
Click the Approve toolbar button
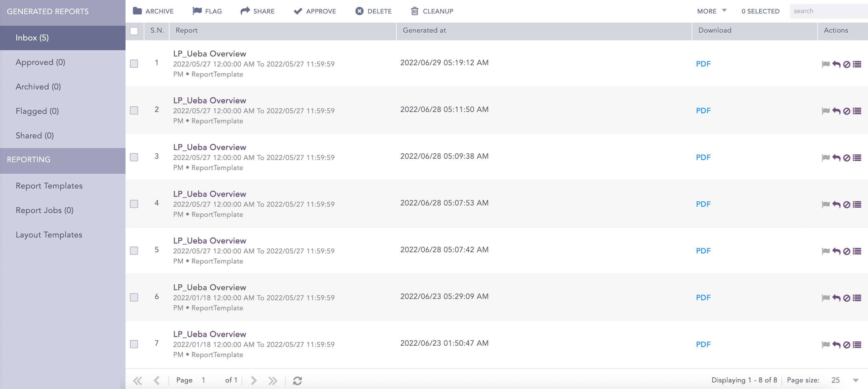pos(315,11)
